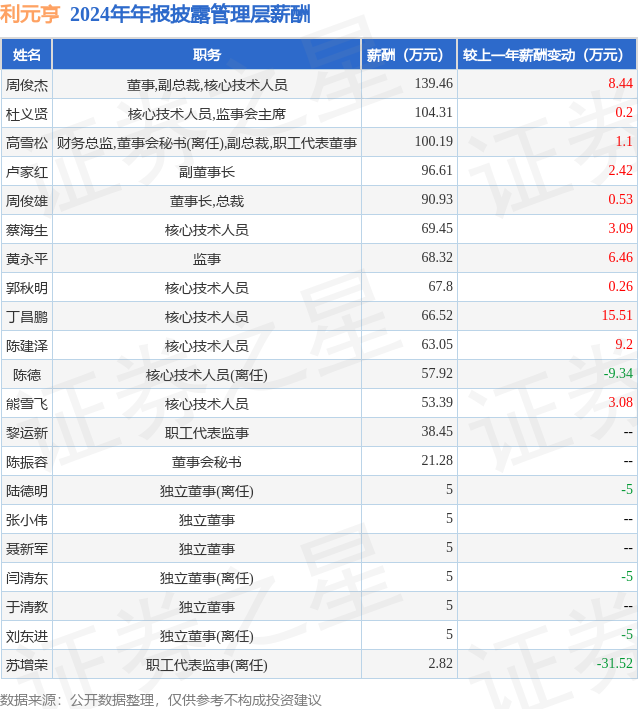Click the change value 2.42

pos(620,170)
